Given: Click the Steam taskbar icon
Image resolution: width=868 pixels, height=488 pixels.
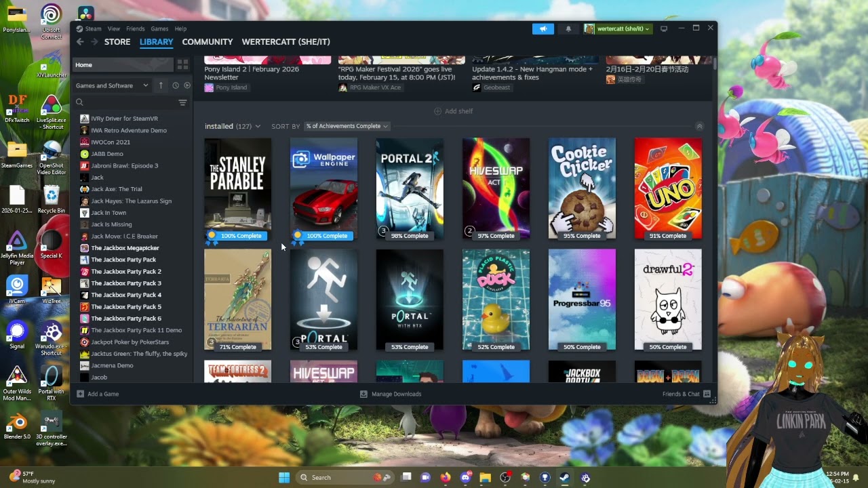Looking at the screenshot, I should [565, 477].
